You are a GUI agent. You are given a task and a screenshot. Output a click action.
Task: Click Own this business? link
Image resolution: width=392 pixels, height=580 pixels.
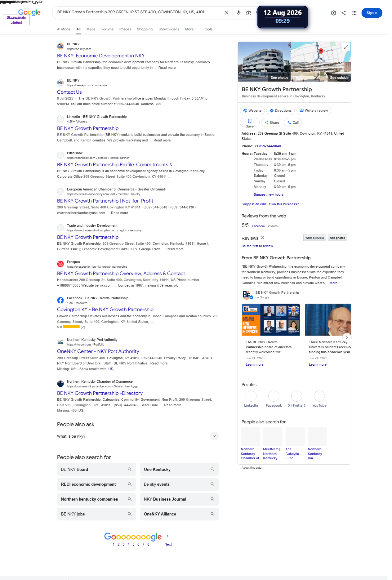[284, 204]
